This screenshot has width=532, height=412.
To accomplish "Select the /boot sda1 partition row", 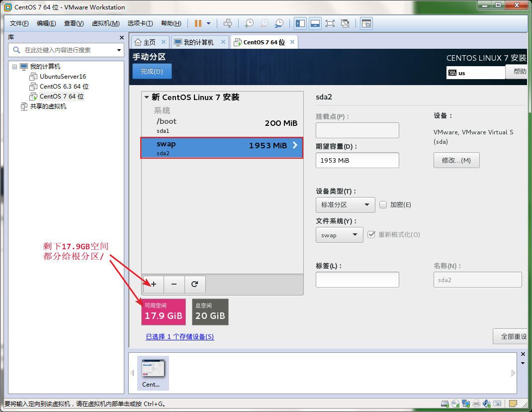I will [x=222, y=125].
